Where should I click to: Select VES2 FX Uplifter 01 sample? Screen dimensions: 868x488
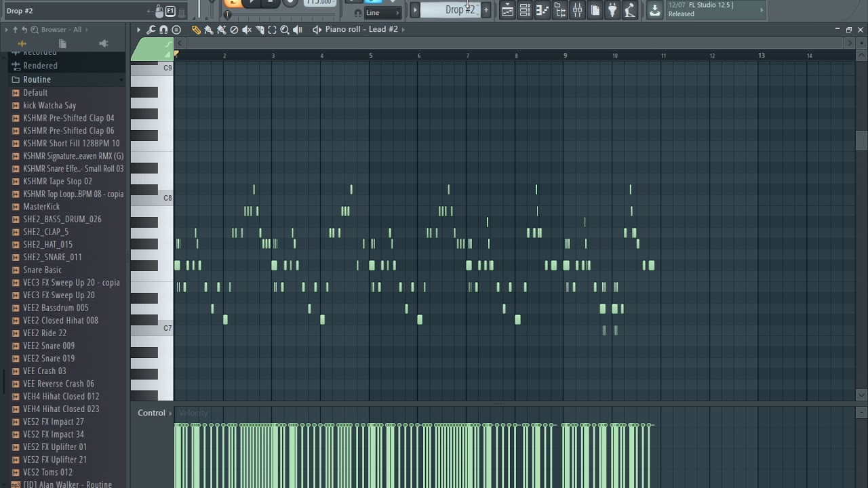tap(66, 447)
